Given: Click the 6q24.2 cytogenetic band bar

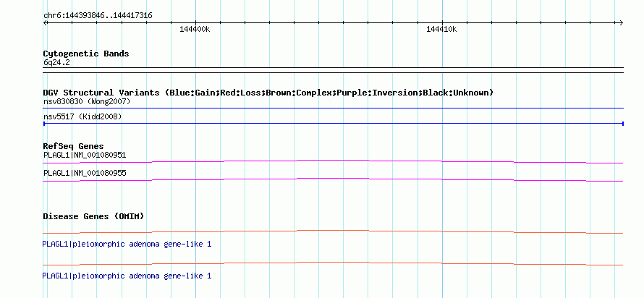Looking at the screenshot, I should 333,70.
